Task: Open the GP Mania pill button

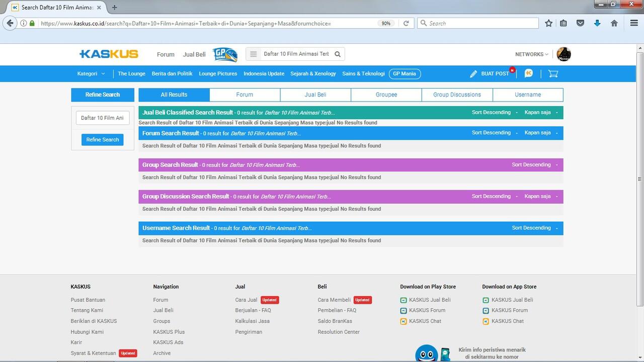Action: coord(405,73)
